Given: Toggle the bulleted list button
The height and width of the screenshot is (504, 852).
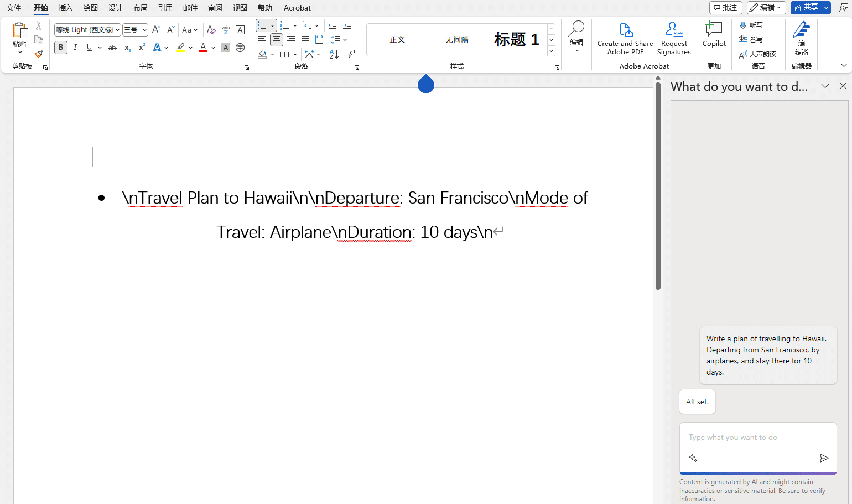Looking at the screenshot, I should click(x=262, y=25).
